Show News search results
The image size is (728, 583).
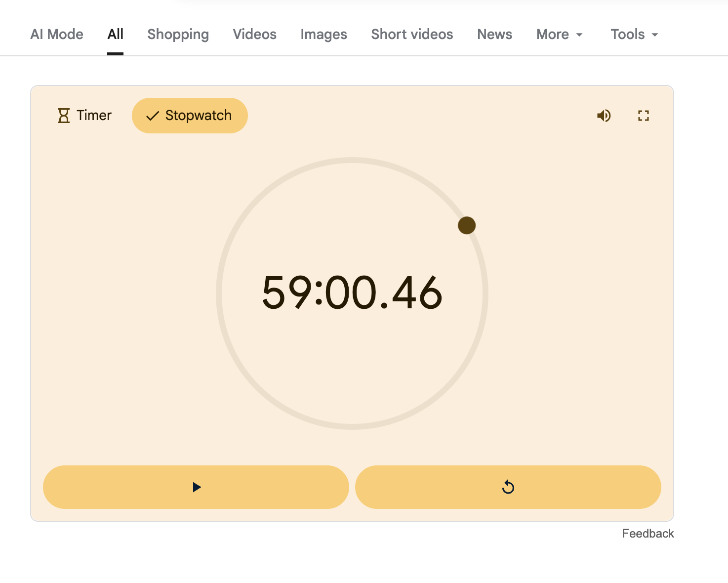[494, 35]
